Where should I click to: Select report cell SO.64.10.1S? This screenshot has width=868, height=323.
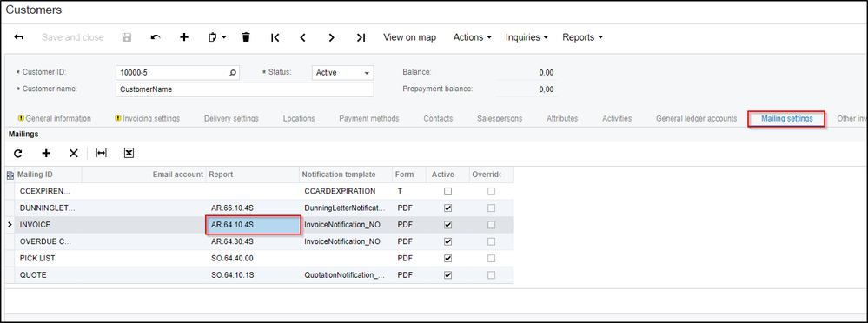tap(253, 275)
